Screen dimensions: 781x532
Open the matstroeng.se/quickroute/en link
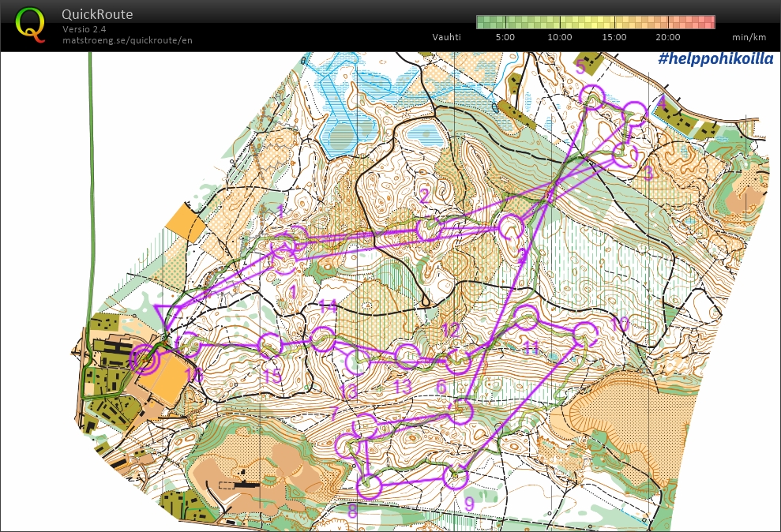tap(127, 40)
